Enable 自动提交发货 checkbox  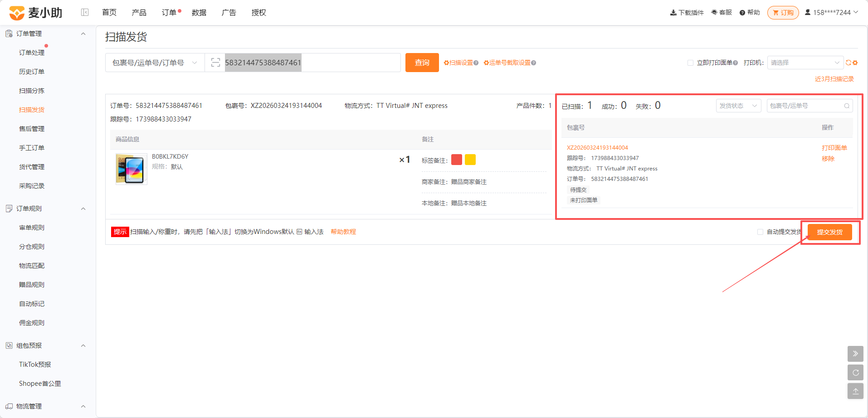tap(760, 232)
